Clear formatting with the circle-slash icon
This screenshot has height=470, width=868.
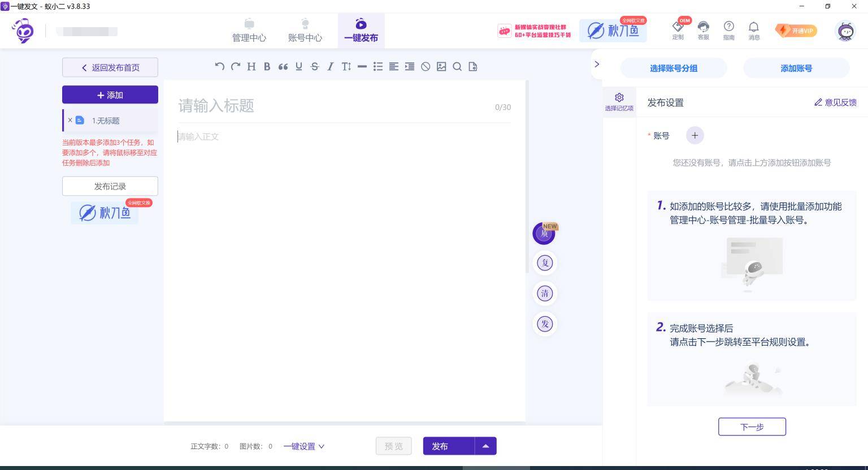(426, 67)
